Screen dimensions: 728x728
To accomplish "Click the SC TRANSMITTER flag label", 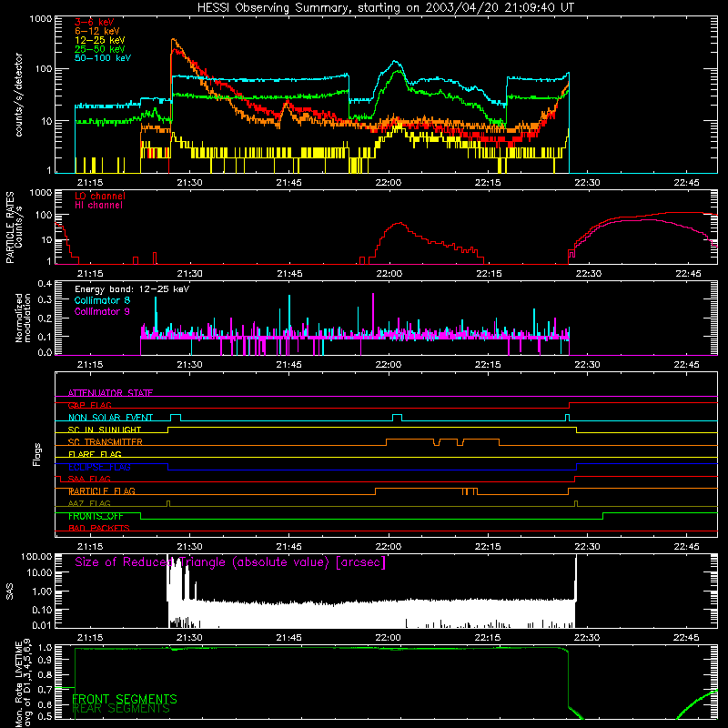I will [x=105, y=442].
